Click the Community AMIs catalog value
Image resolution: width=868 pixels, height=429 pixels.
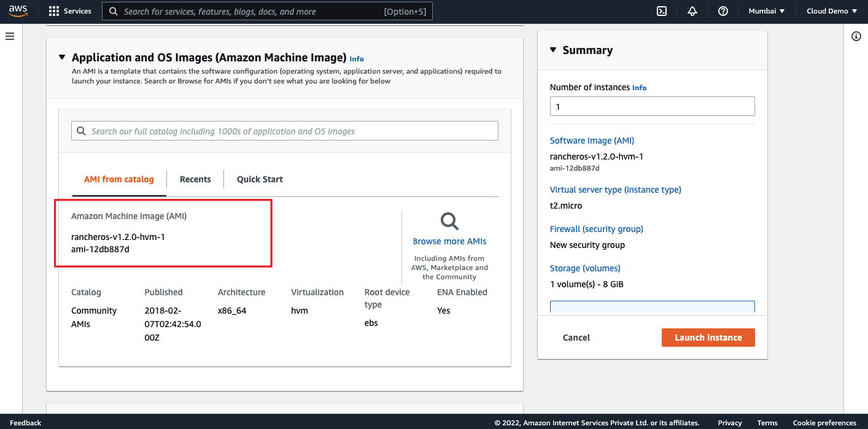click(94, 317)
